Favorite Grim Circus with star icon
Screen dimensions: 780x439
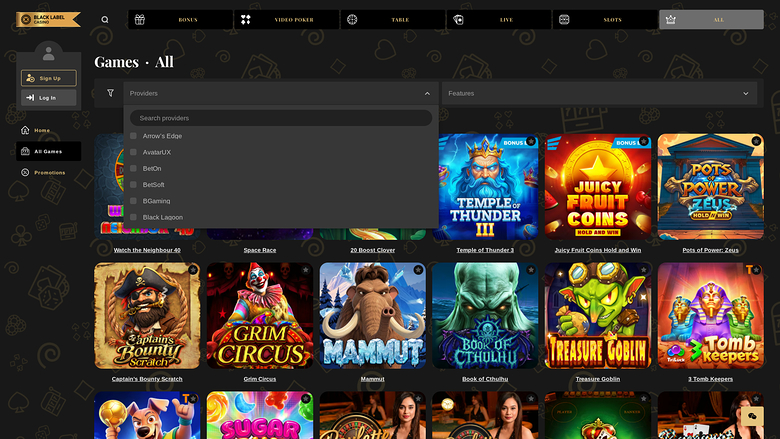click(x=305, y=270)
